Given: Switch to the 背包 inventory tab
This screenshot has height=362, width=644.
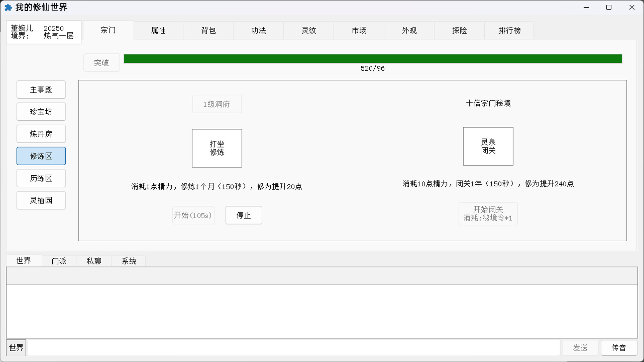Looking at the screenshot, I should point(208,30).
